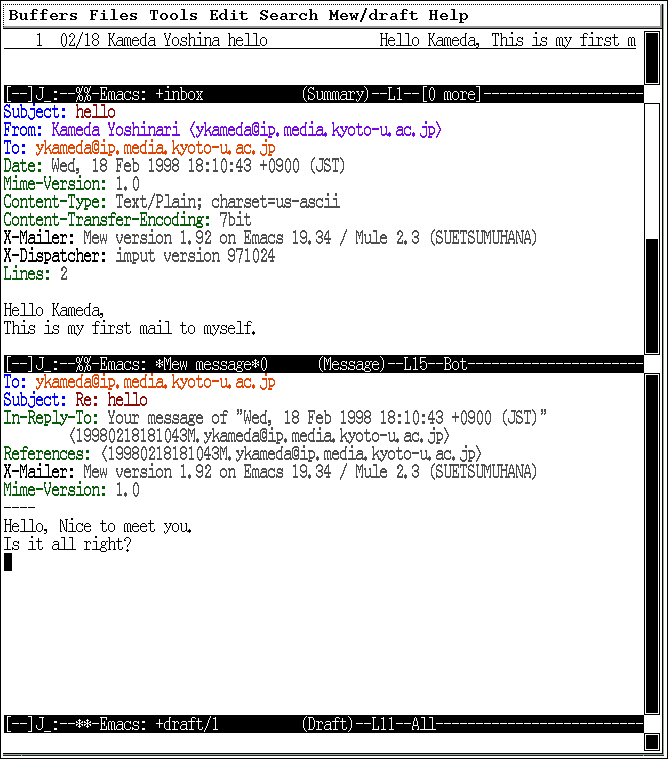Click the Mime-Version line in the message pane
Image resolution: width=668 pixels, height=759 pixels.
72,184
